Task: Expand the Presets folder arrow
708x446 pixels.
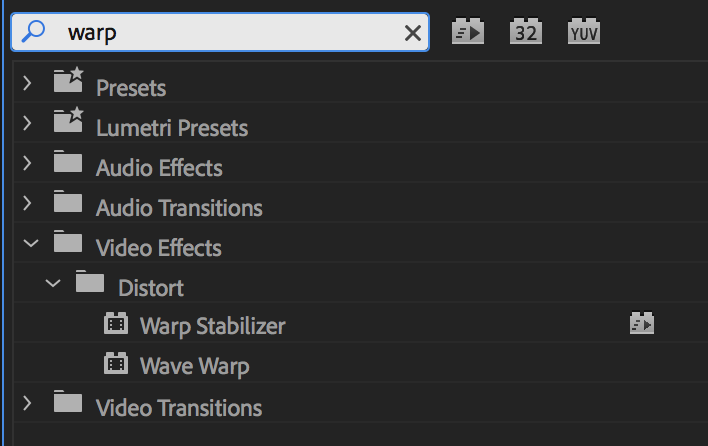Action: pyautogui.click(x=28, y=85)
